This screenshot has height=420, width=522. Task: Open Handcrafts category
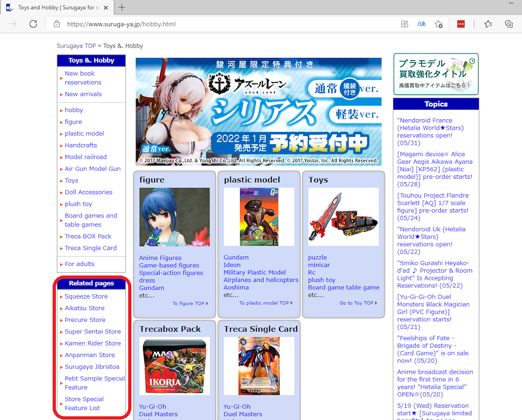pos(81,145)
